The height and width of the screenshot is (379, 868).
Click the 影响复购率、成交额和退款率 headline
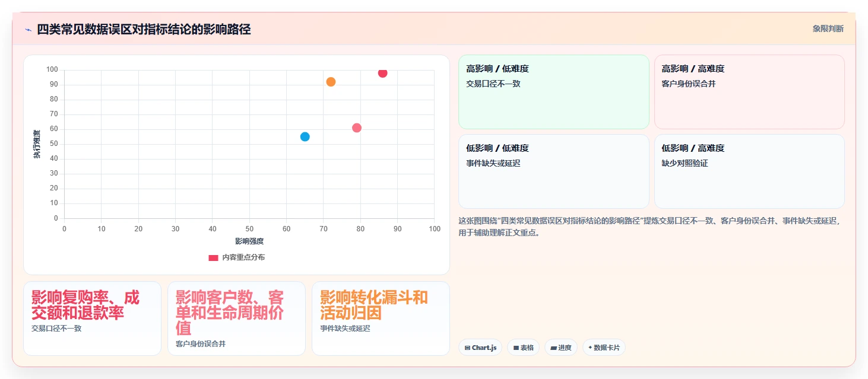pyautogui.click(x=85, y=305)
